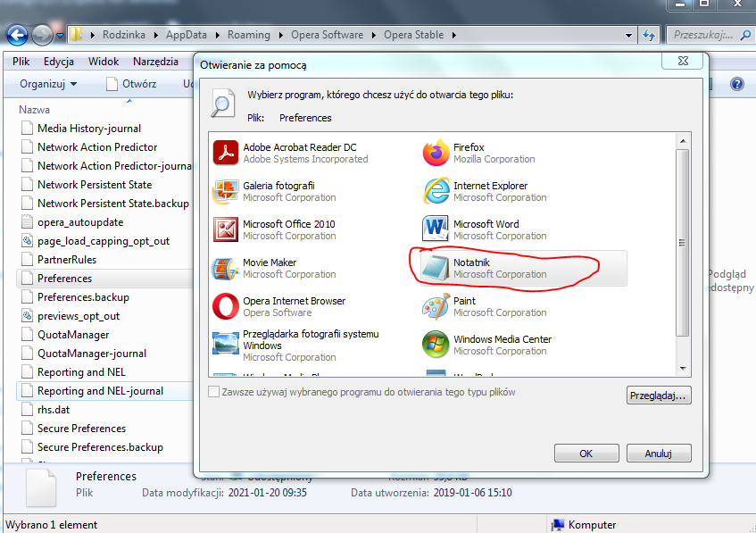The height and width of the screenshot is (533, 756).
Task: Click the file icon of rhs.dat
Action: [x=27, y=410]
